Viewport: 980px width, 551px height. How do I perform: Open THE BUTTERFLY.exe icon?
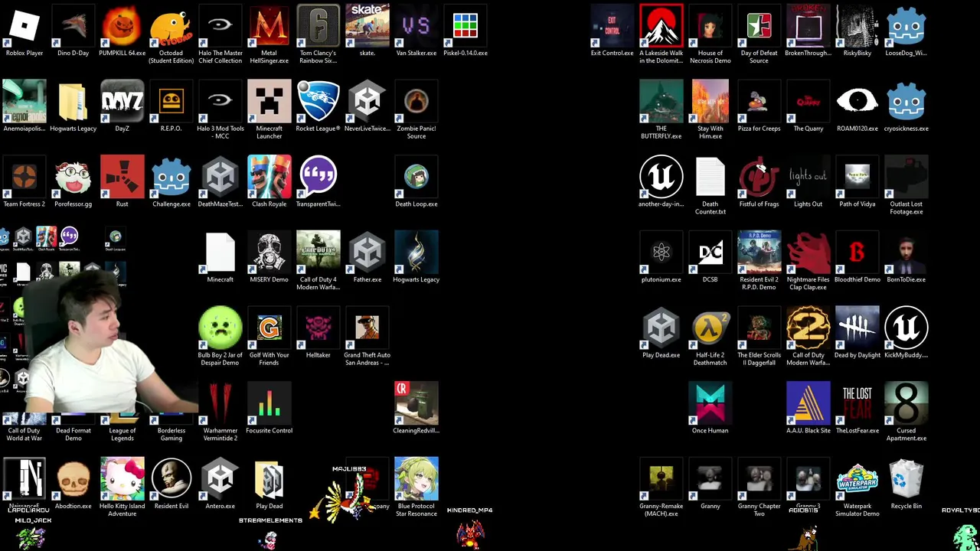click(x=661, y=101)
